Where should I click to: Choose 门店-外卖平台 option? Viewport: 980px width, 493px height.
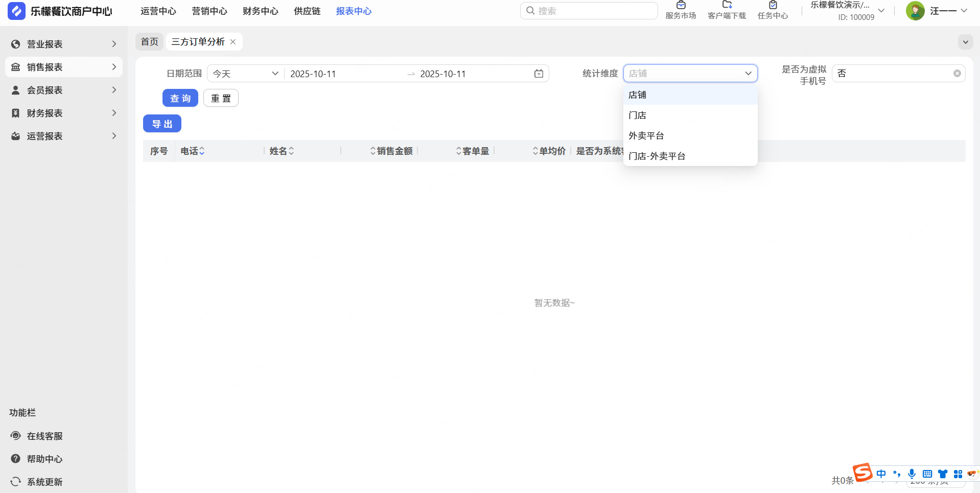[657, 156]
